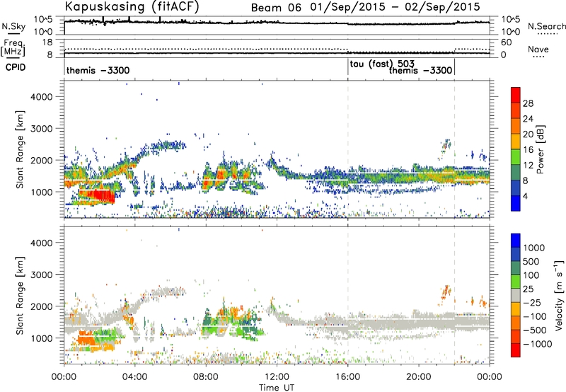The width and height of the screenshot is (566, 392).
Task: Click the '08:00' time axis label
Action: [x=206, y=377]
